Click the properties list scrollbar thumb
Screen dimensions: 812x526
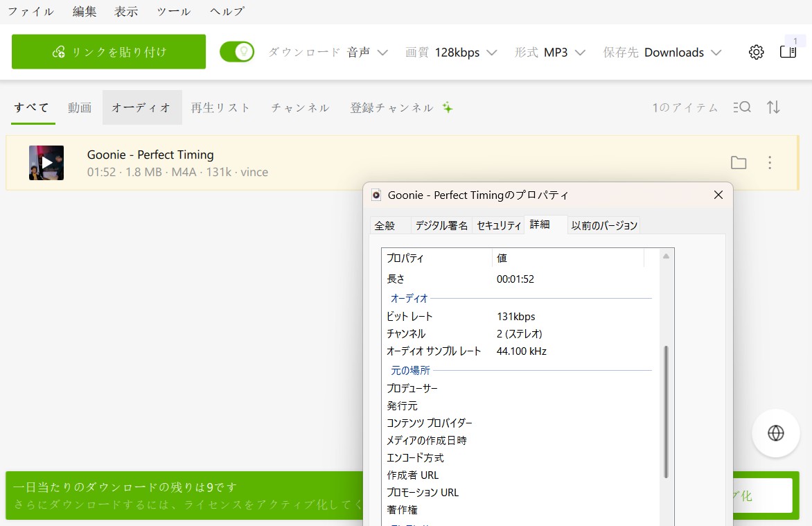click(666, 412)
